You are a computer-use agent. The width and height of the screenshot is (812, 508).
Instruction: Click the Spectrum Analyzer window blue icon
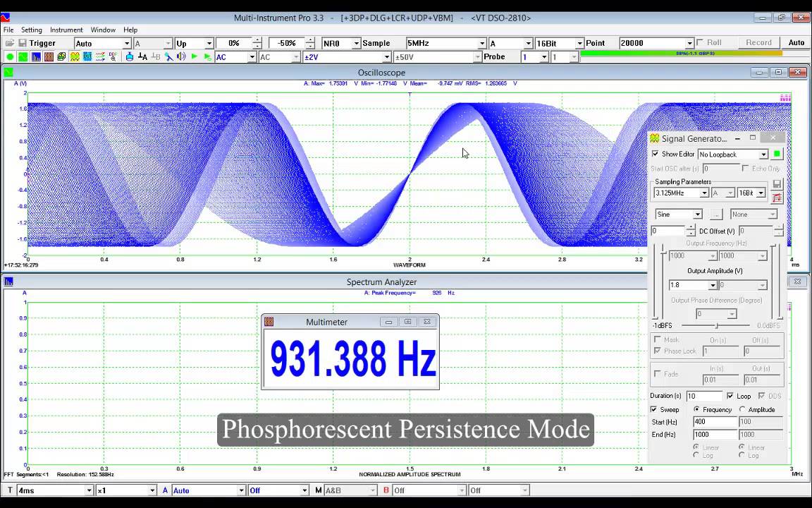coord(8,282)
